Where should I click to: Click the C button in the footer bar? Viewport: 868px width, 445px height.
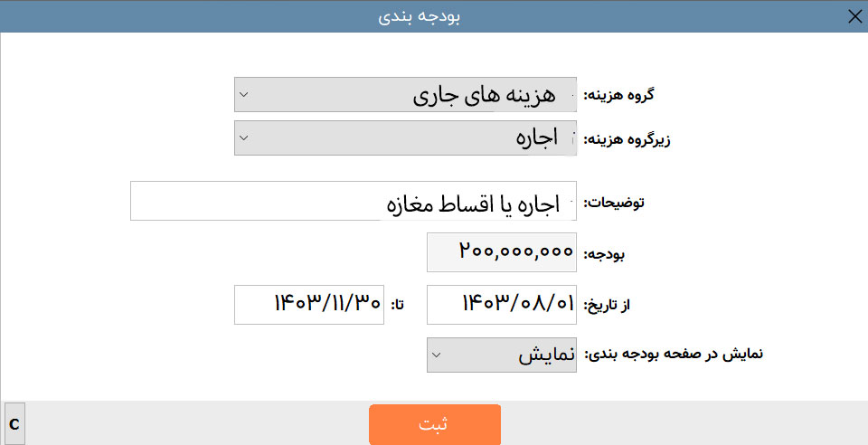(14, 424)
